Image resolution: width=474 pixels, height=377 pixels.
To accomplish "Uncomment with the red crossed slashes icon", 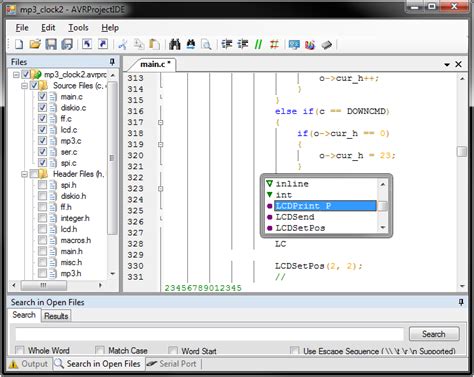I will point(274,44).
